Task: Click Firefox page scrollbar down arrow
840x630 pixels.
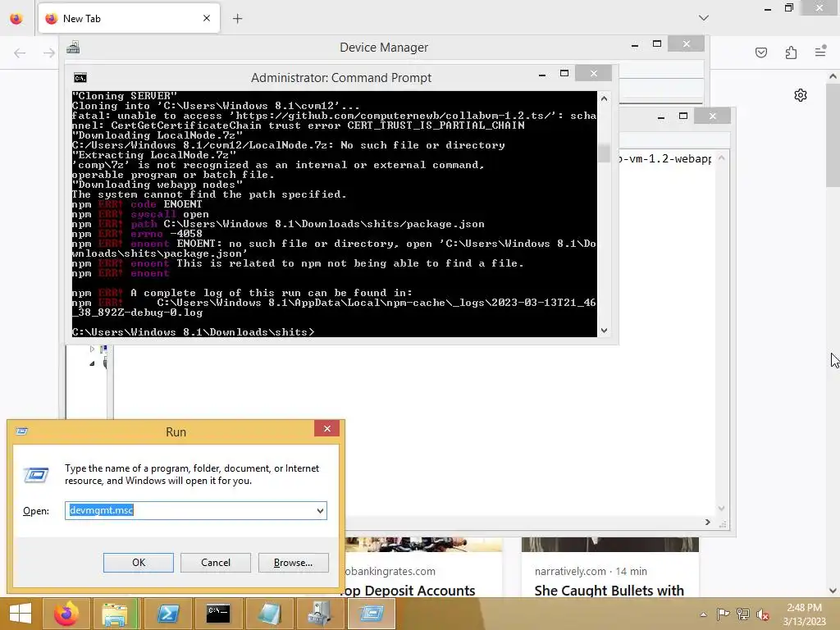Action: point(833,591)
